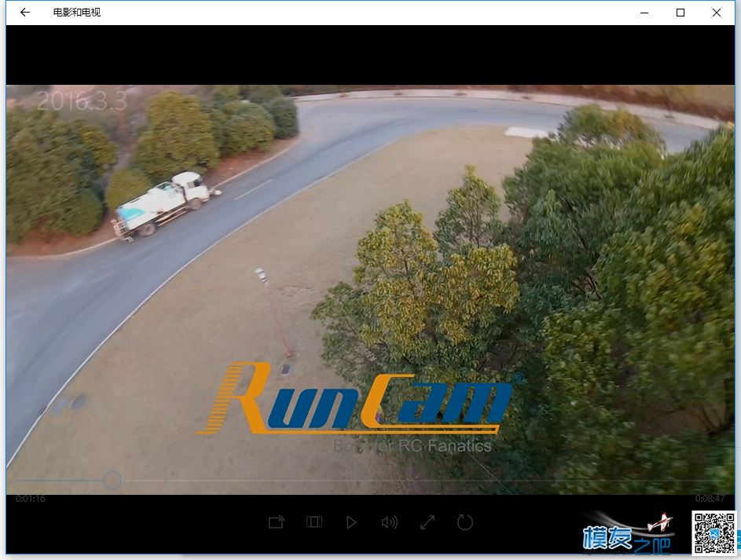Viewport: 741px width, 560px height.
Task: Maximize the Movies & TV window
Action: [x=680, y=13]
